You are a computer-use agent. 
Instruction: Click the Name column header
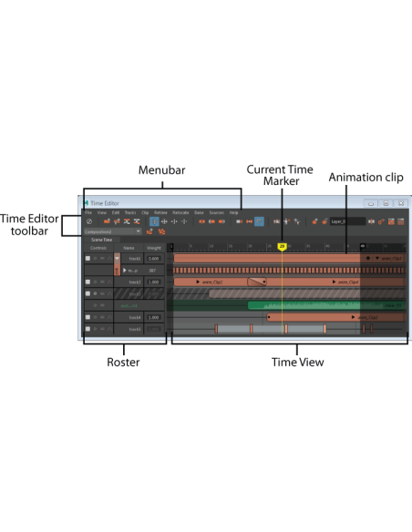click(129, 248)
